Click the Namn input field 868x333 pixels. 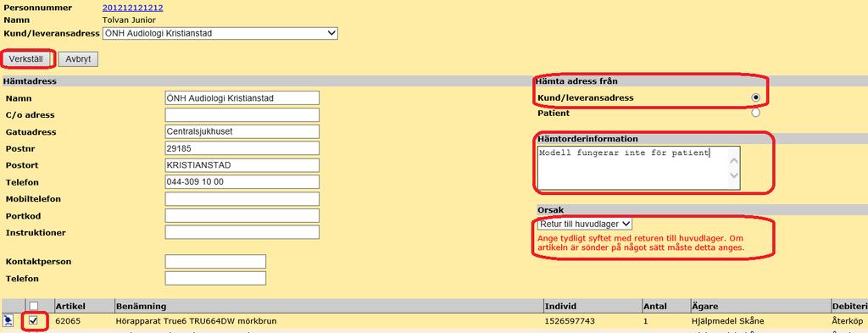click(x=242, y=98)
